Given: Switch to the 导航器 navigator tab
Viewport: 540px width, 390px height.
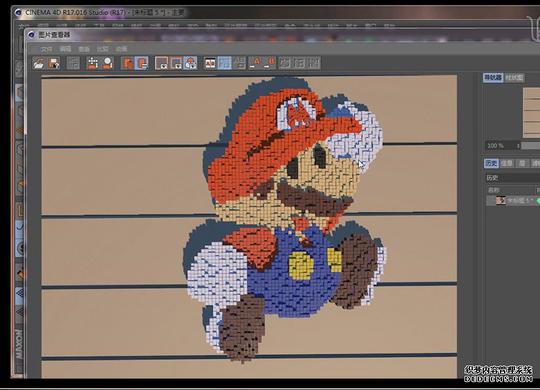Looking at the screenshot, I should pyautogui.click(x=493, y=78).
